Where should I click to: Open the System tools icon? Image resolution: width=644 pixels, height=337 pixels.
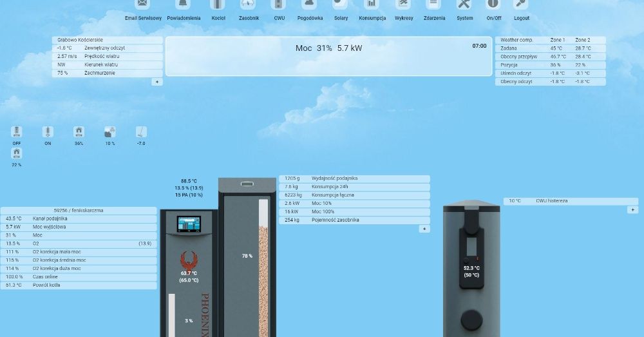click(464, 4)
